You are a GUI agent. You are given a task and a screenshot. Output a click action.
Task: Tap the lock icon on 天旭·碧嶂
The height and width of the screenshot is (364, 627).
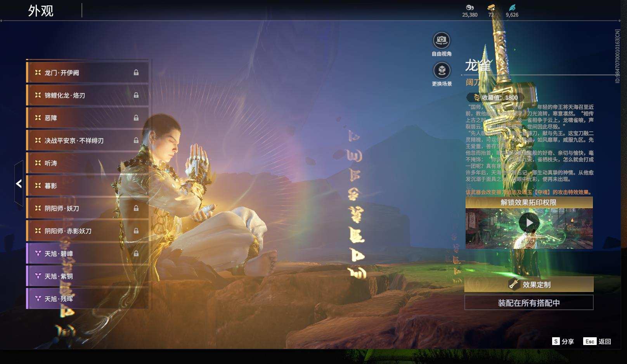(136, 254)
